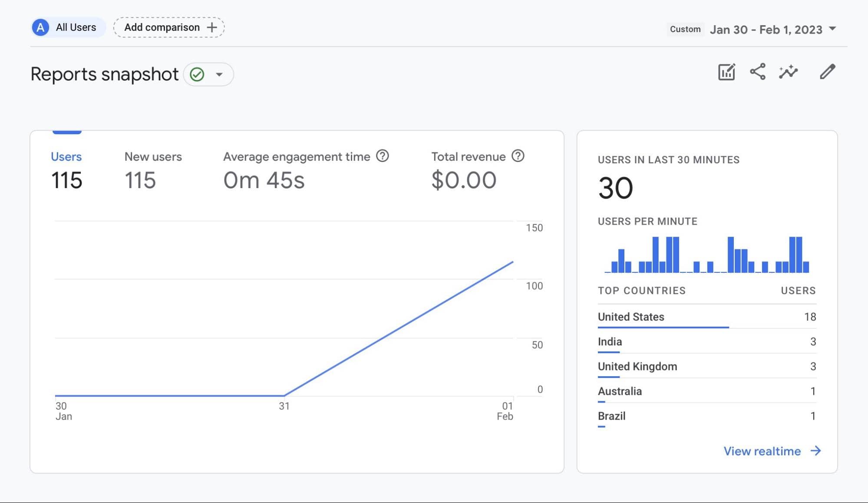Click the help icon beside Total revenue
868x503 pixels.
pyautogui.click(x=518, y=156)
